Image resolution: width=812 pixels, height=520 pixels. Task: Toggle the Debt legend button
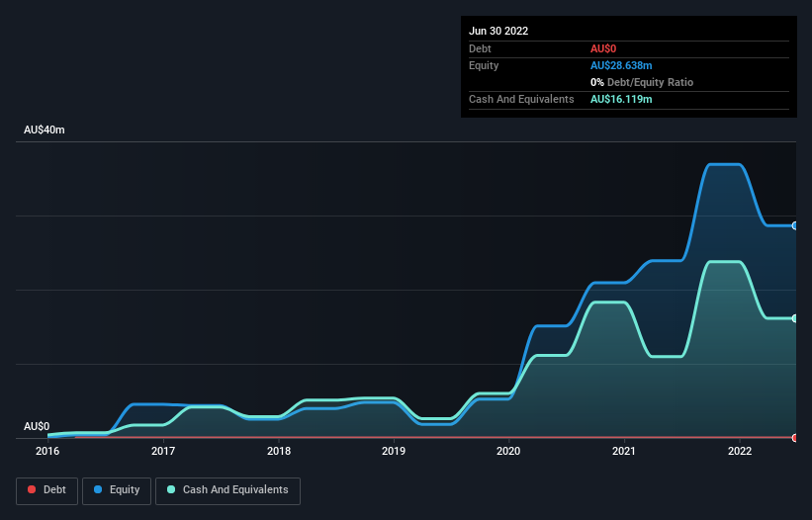[46, 490]
